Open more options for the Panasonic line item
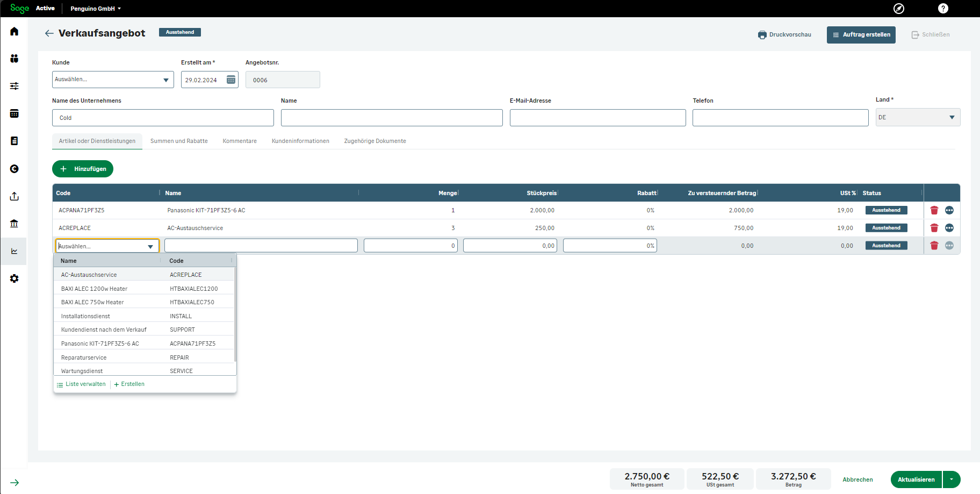Viewport: 980px width, 494px height. coord(949,210)
